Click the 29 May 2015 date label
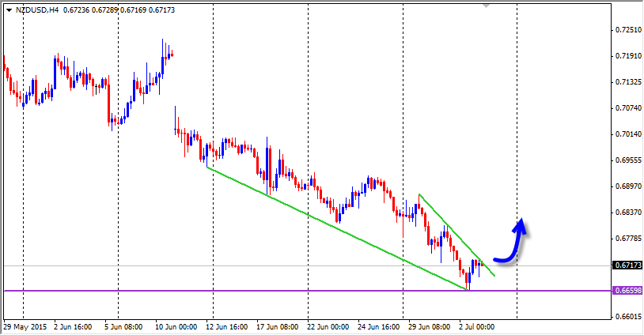Screen dimensions: 644x335 pos(25,327)
